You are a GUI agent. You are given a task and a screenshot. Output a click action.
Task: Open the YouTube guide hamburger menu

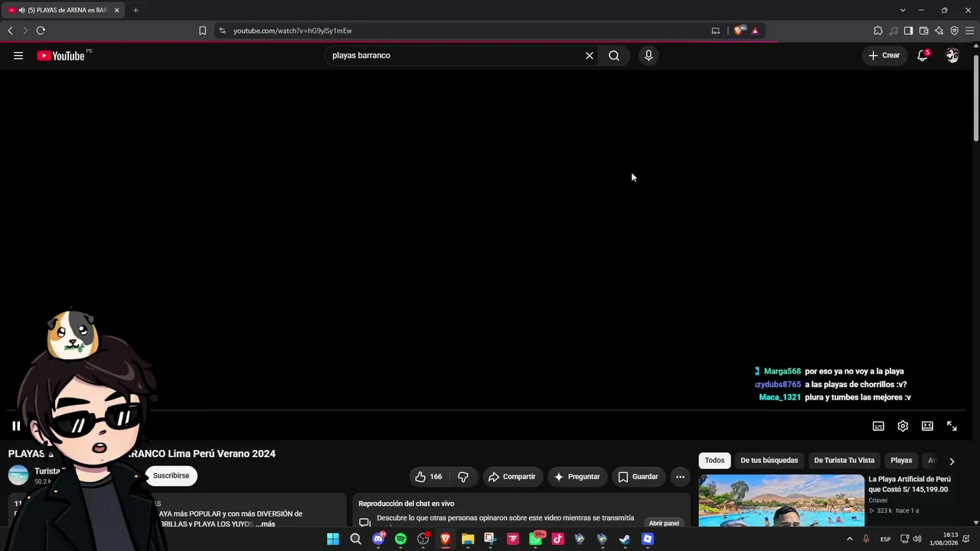pyautogui.click(x=18, y=56)
